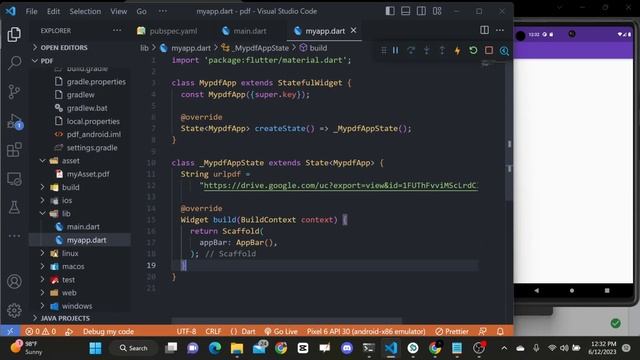The width and height of the screenshot is (640, 360).
Task: Select the Dart language mode
Action: pyautogui.click(x=243, y=331)
